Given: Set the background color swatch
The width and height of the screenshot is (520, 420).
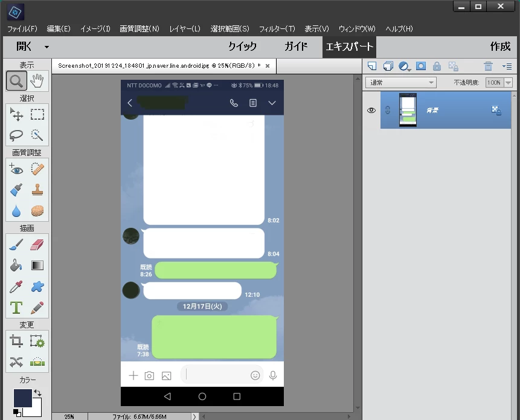Looking at the screenshot, I should coord(36,412).
